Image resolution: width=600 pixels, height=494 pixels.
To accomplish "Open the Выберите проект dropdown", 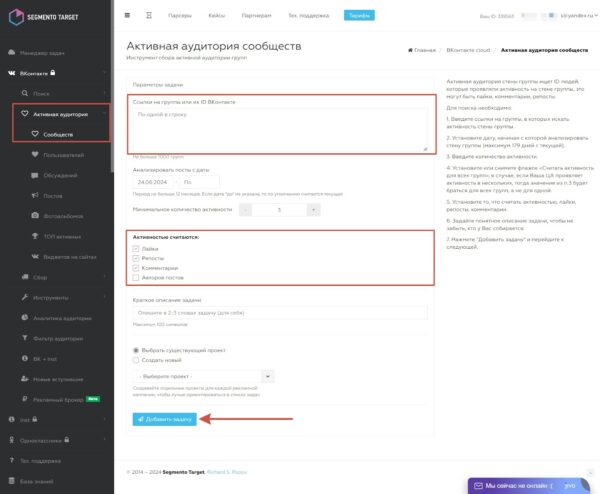I will click(204, 377).
